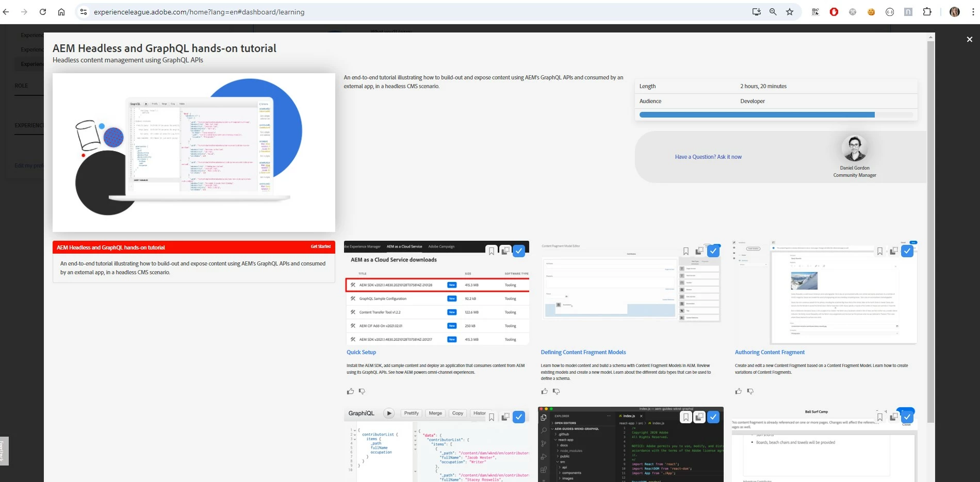This screenshot has height=482, width=980.
Task: Click the copy icon on Quick Setup card
Action: click(505, 251)
